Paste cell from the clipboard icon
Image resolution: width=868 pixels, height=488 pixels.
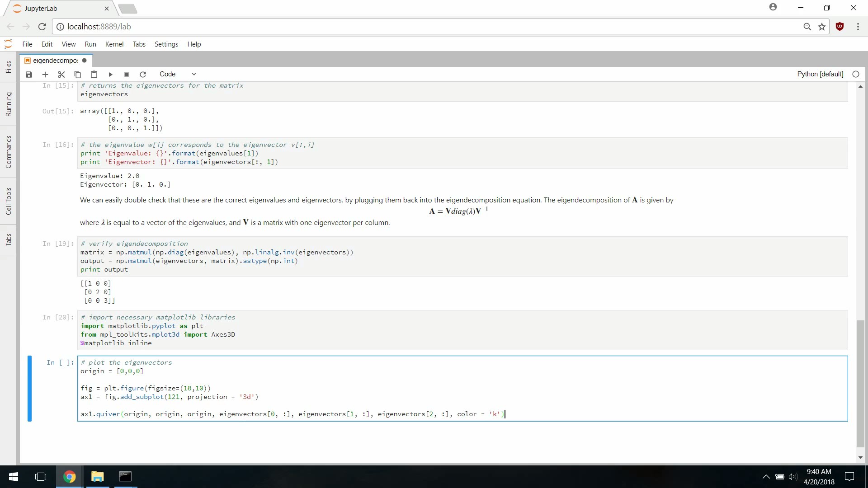[x=94, y=74]
